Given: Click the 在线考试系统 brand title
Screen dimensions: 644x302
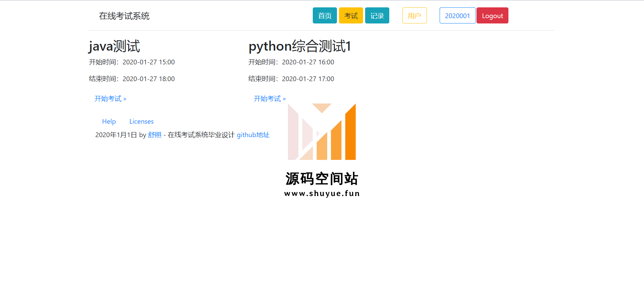Looking at the screenshot, I should tap(124, 16).
